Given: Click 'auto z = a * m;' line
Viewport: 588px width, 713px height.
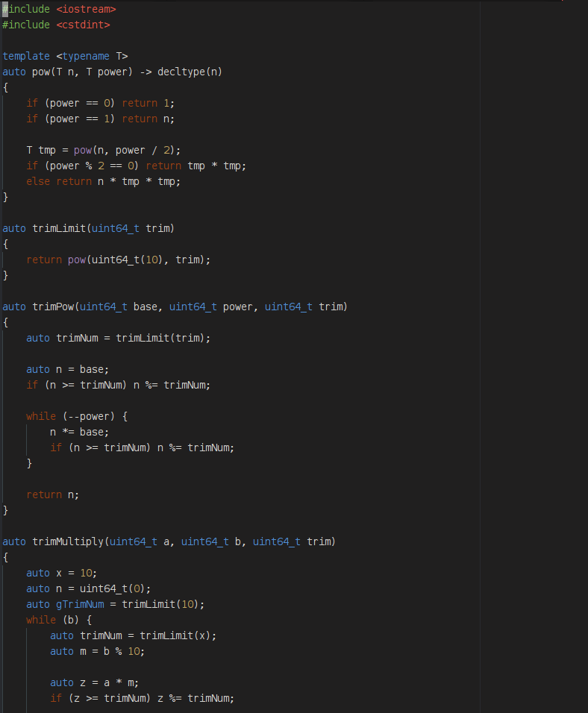Looking at the screenshot, I should 94,683.
